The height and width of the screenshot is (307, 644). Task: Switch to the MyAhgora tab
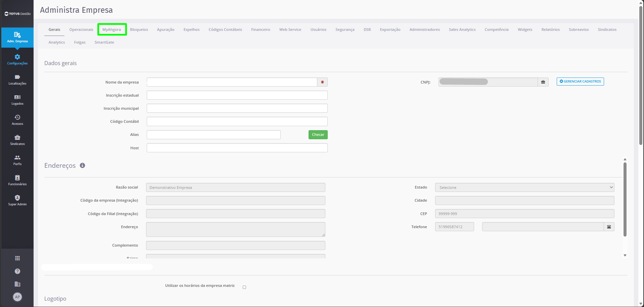(112, 30)
